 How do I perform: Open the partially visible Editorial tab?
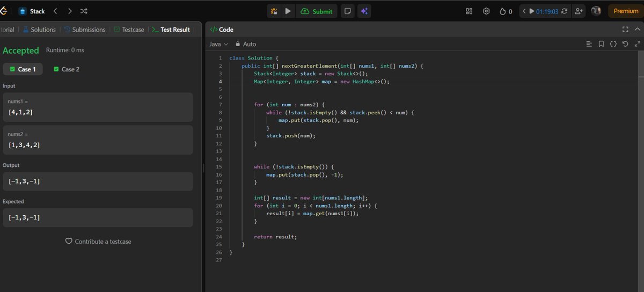pos(7,30)
